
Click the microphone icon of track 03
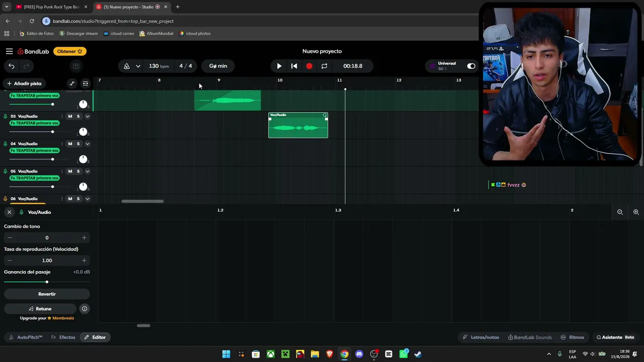pyautogui.click(x=6, y=116)
